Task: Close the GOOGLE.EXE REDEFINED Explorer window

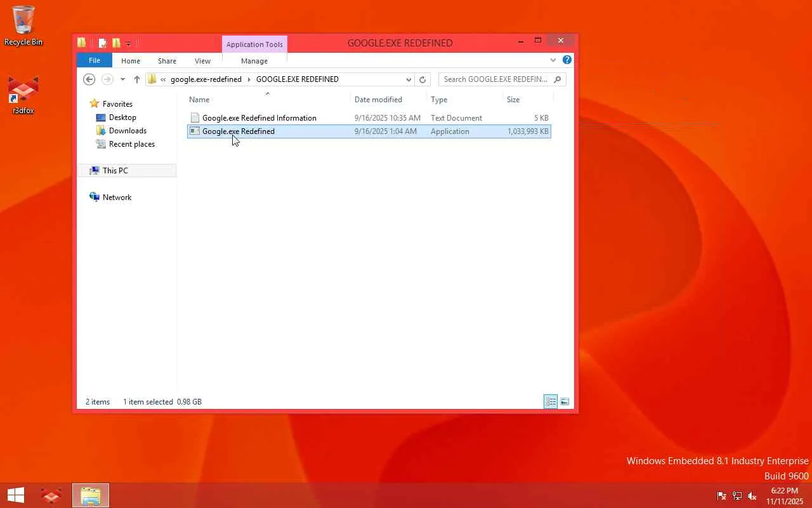Action: (x=560, y=41)
